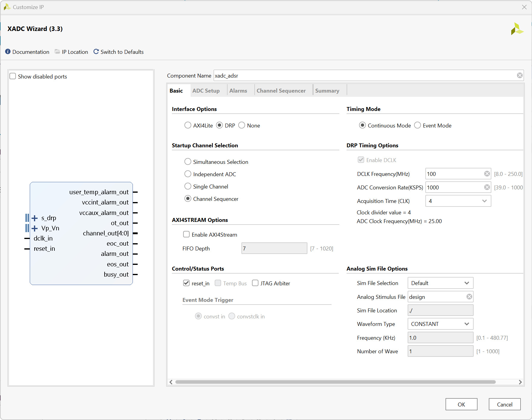The height and width of the screenshot is (420, 532).
Task: Click the Switch to Defaults refresh icon
Action: (96, 52)
